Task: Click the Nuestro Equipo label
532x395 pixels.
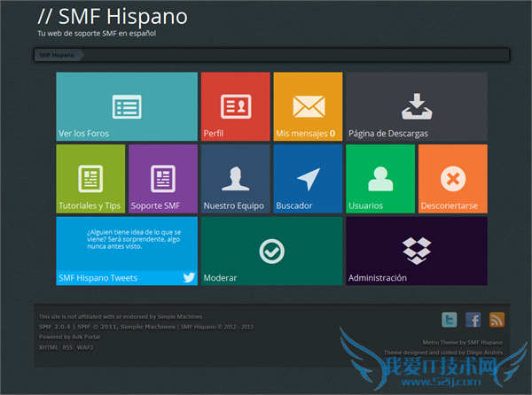Action: (234, 205)
